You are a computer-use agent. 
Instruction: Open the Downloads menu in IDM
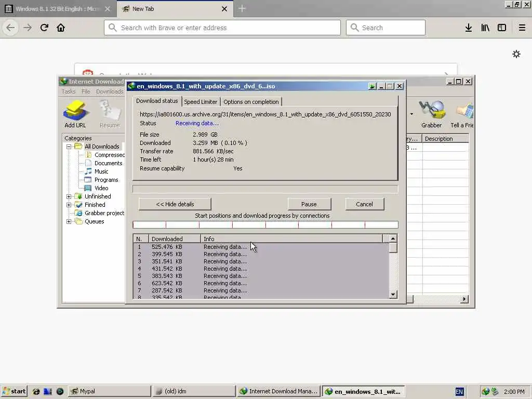pyautogui.click(x=110, y=91)
